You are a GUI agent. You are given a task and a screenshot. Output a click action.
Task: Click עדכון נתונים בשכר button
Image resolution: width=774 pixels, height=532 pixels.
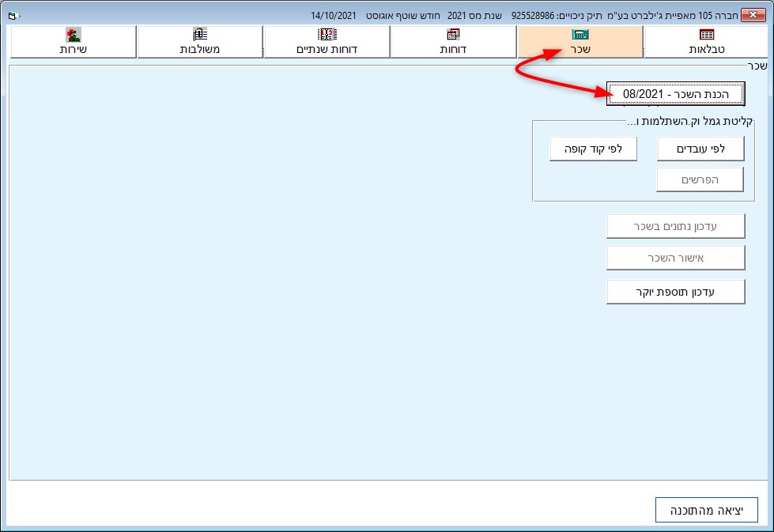pyautogui.click(x=676, y=227)
